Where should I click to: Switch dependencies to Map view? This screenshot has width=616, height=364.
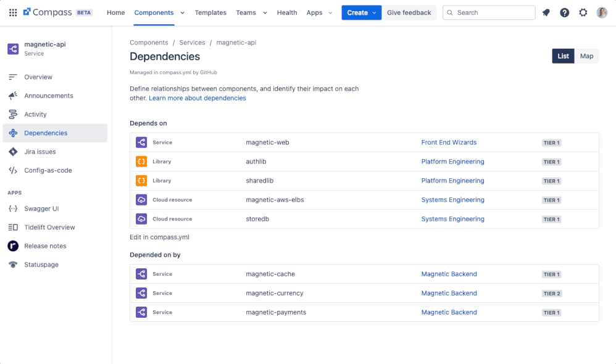pyautogui.click(x=586, y=56)
